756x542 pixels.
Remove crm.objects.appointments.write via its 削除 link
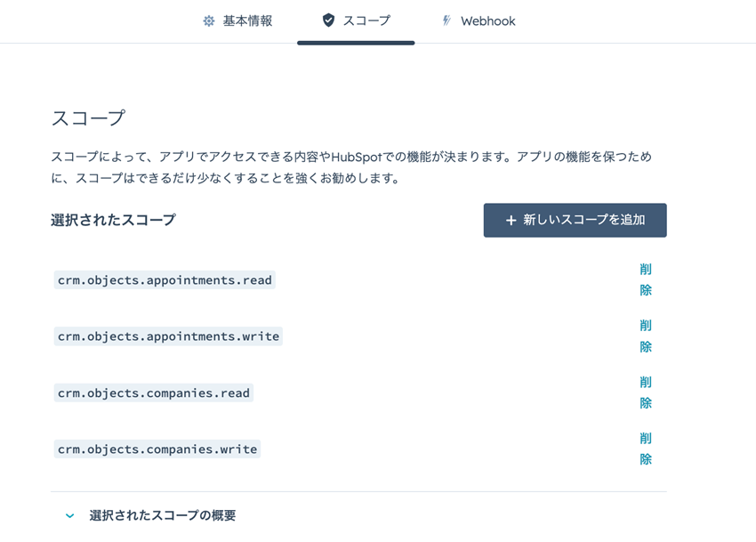646,336
